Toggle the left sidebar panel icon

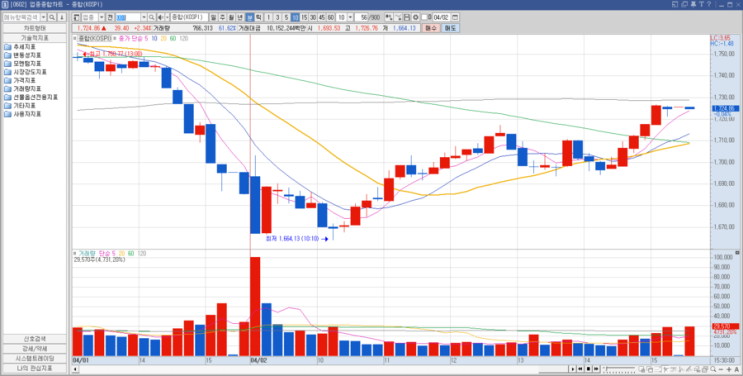[76, 17]
